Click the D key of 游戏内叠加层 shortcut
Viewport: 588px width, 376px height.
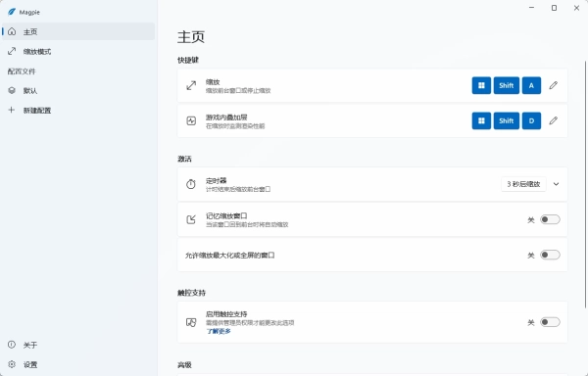click(x=531, y=120)
